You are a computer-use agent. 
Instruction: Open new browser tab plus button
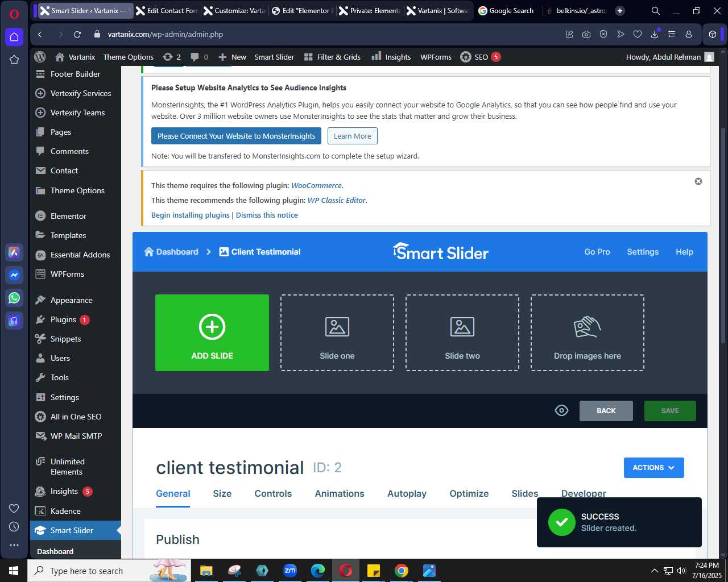tap(620, 11)
